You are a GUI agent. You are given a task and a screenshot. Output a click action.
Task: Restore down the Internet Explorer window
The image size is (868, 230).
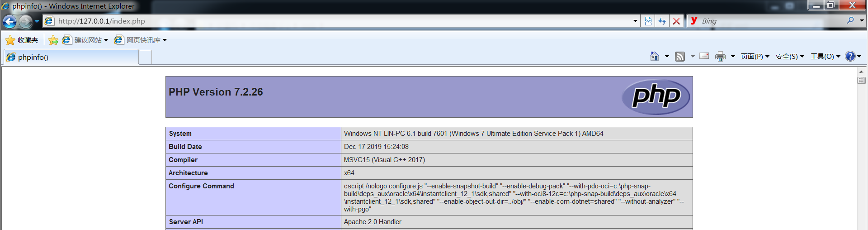[831, 5]
